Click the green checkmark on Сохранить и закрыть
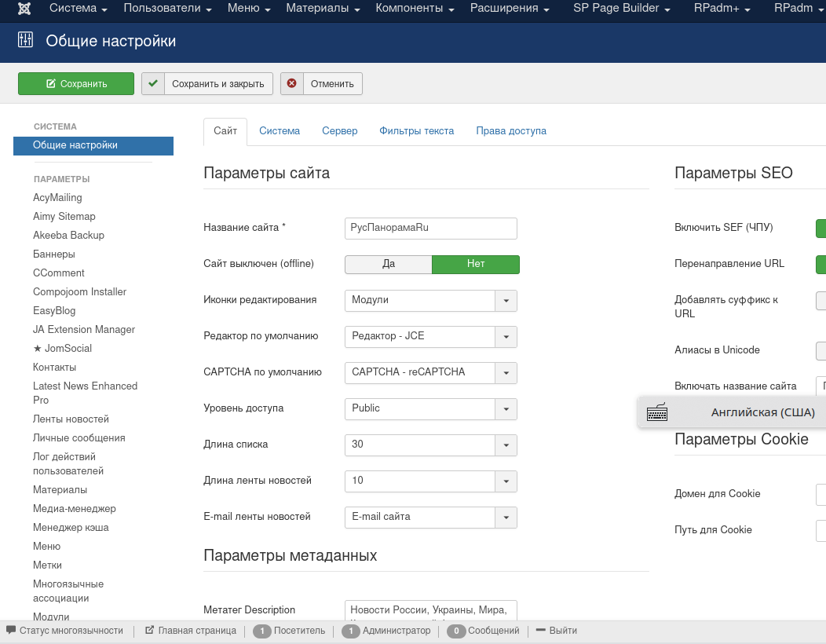Screen dimensions: 826x644 153,83
